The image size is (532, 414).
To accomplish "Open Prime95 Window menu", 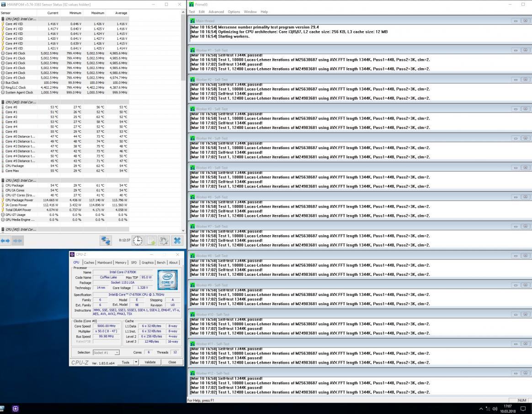I will 250,12.
